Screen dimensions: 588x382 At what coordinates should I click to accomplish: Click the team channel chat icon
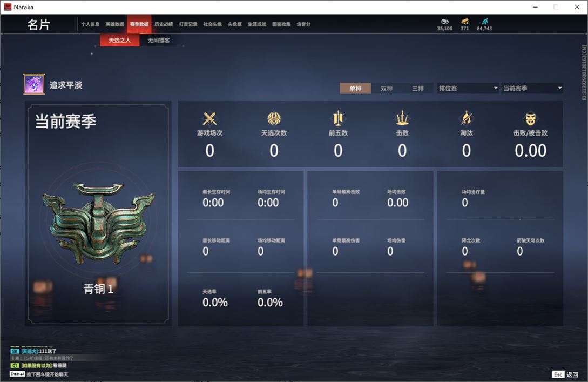15,351
